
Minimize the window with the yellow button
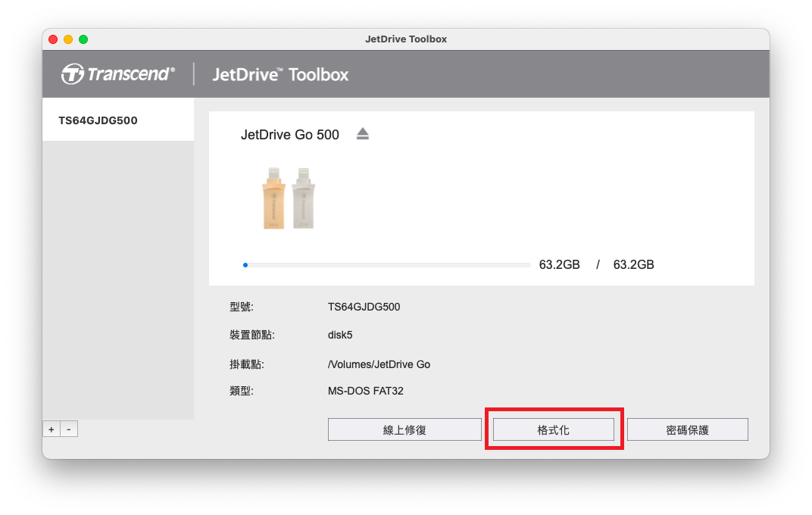(68, 39)
